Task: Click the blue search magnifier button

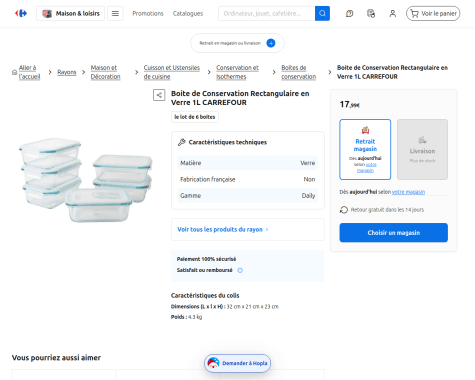Action: pyautogui.click(x=322, y=13)
